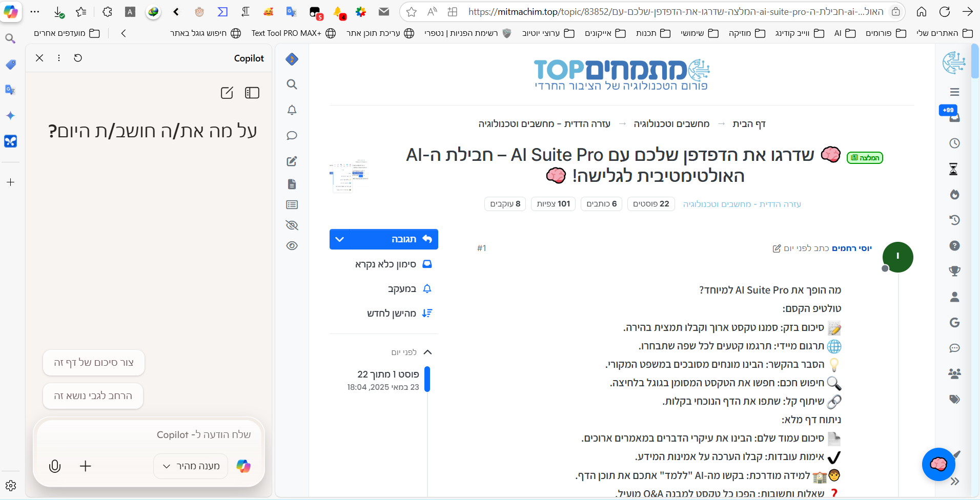
Task: Close the Copilot pane
Action: tap(39, 58)
